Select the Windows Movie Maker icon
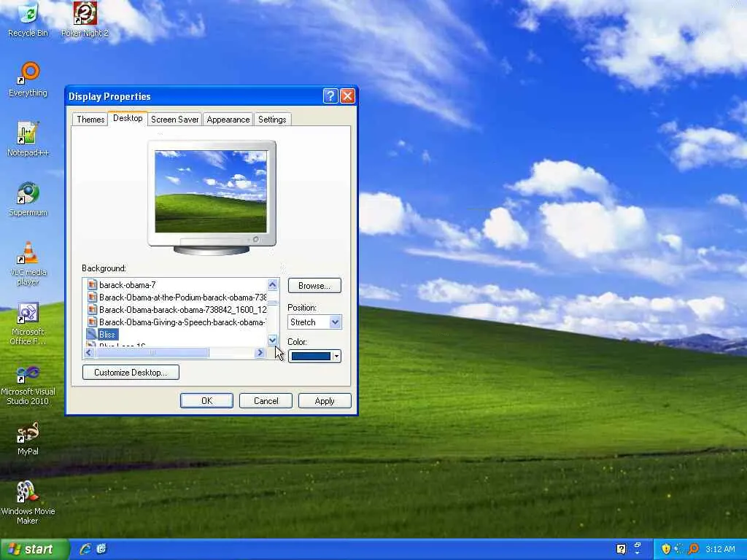This screenshot has width=747, height=560. click(28, 503)
